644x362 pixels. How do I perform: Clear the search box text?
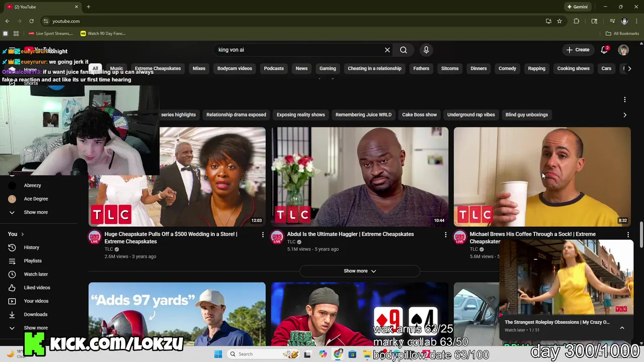[387, 50]
